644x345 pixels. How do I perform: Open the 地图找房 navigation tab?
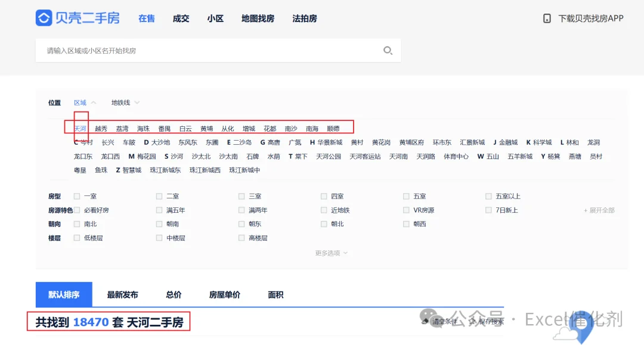point(258,18)
